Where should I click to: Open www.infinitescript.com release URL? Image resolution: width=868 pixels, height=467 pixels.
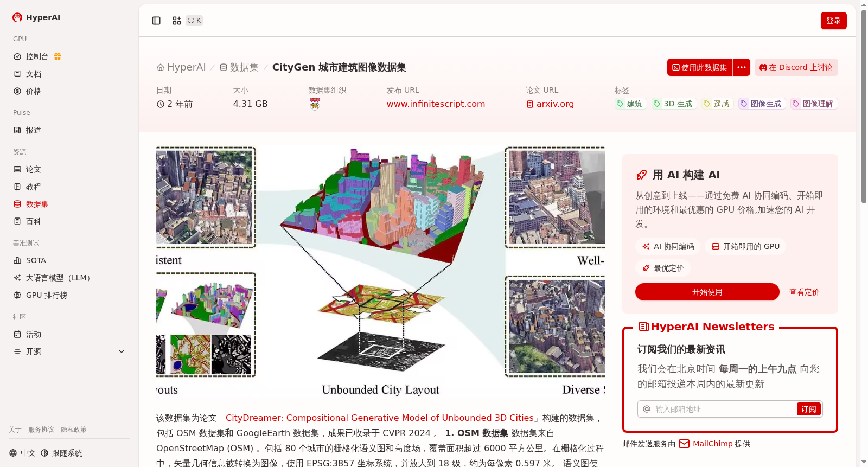(436, 104)
